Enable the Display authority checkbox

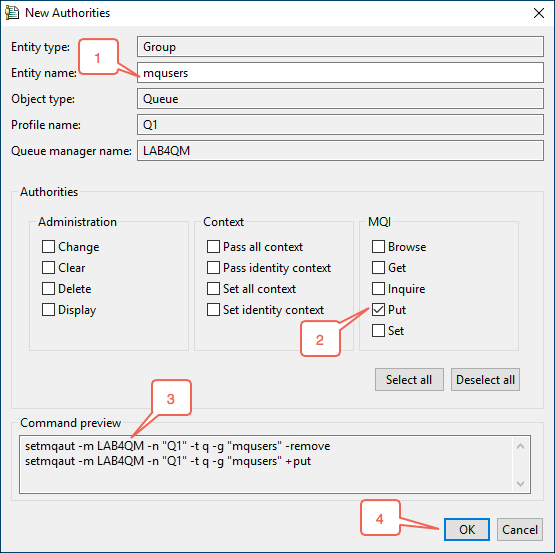[x=48, y=309]
